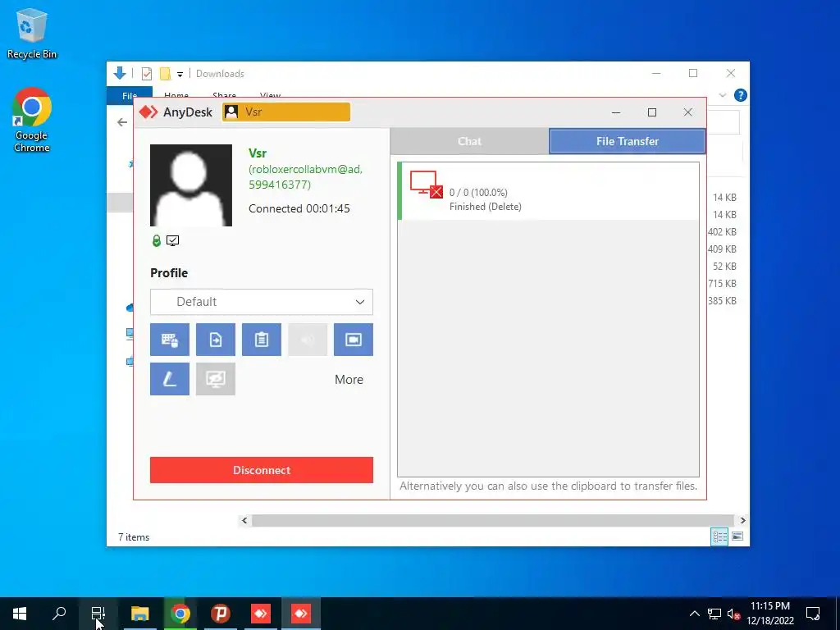Toggle the greyed-out privacy screen permission button

(x=216, y=379)
